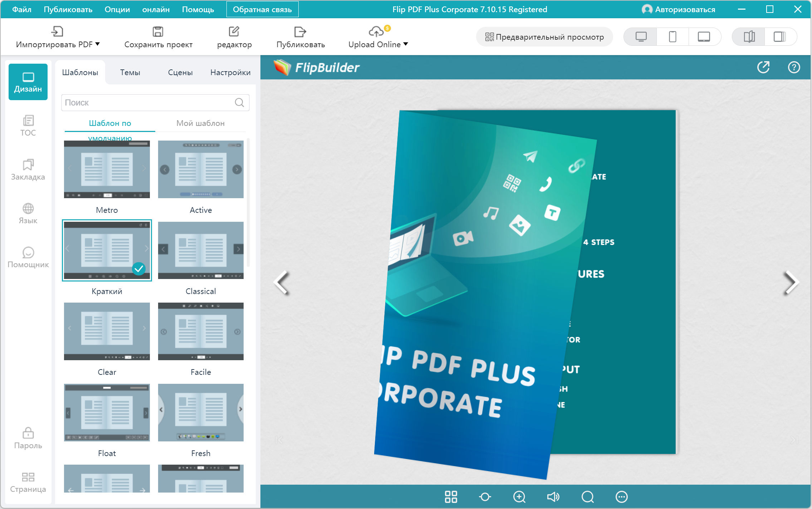Open more options ellipsis icon
Screen dimensions: 812x509
pos(621,497)
